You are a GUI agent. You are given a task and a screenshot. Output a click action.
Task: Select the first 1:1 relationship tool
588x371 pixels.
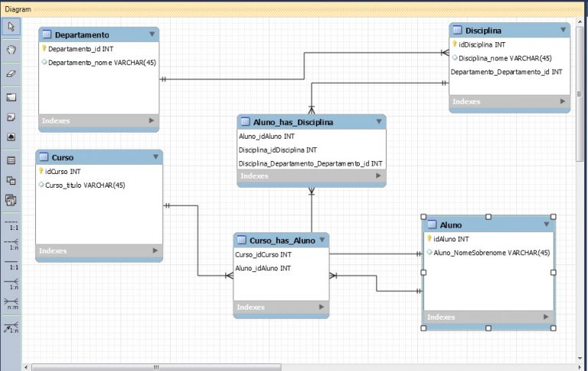pyautogui.click(x=11, y=227)
